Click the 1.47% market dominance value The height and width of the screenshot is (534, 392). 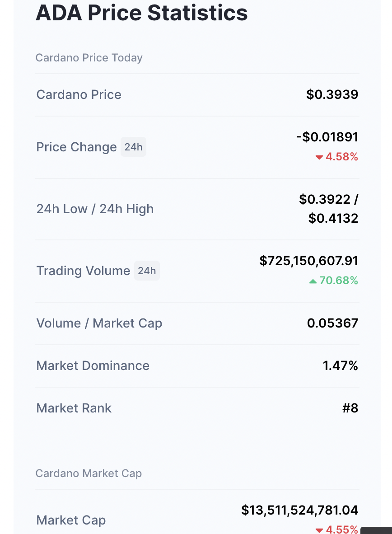[x=340, y=365]
